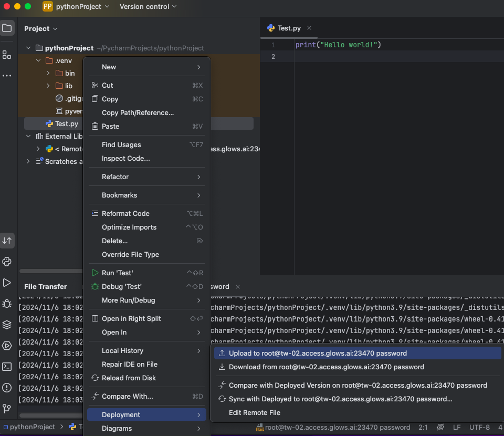
Task: Switch to the Test.py editor tab
Action: [289, 28]
